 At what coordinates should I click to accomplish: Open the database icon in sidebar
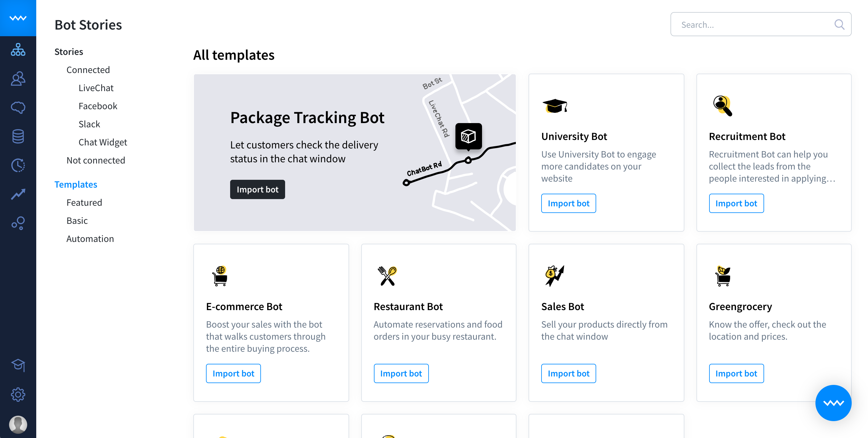[x=18, y=136]
